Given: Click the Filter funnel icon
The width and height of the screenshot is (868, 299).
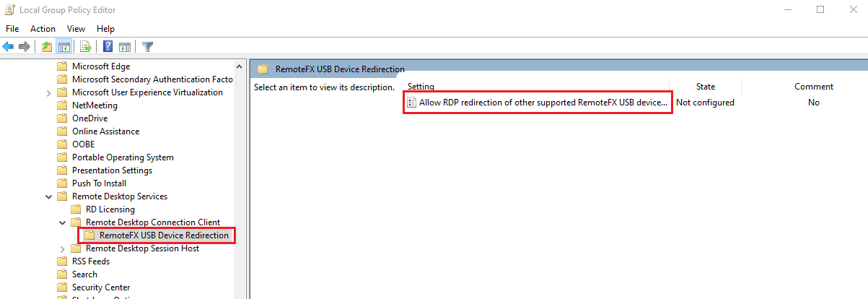Looking at the screenshot, I should 147,47.
